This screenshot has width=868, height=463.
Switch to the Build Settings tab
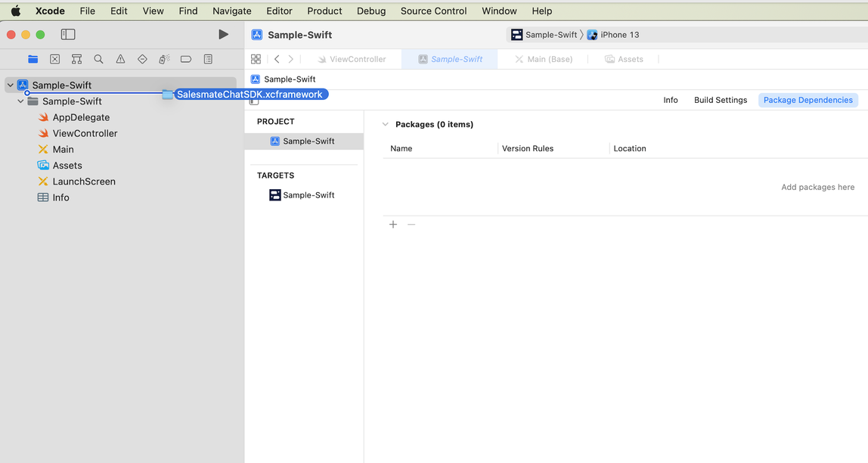(720, 99)
